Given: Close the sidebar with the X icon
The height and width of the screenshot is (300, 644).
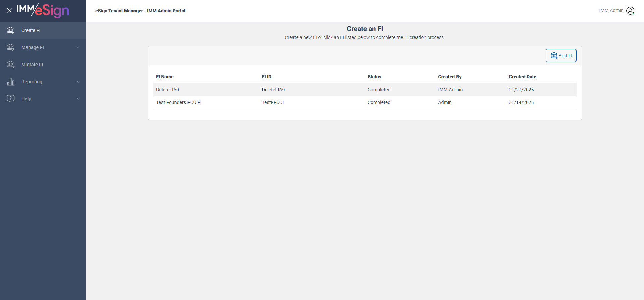Looking at the screenshot, I should click(9, 10).
